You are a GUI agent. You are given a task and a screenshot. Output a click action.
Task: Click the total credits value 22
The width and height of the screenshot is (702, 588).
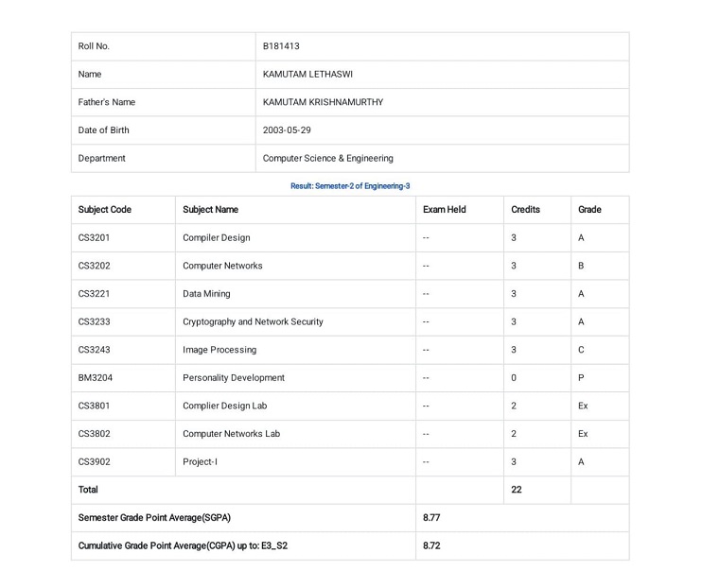tap(517, 490)
